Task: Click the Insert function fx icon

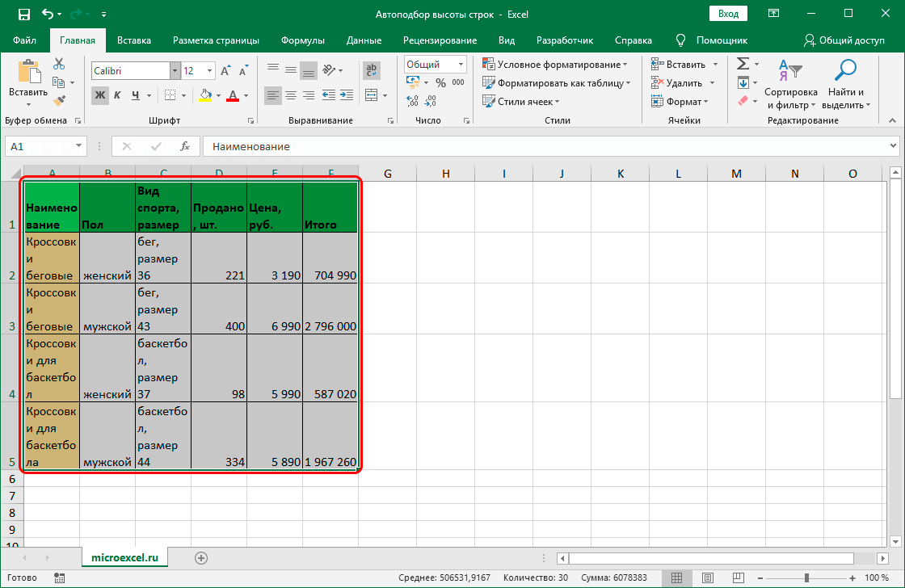Action: point(185,146)
